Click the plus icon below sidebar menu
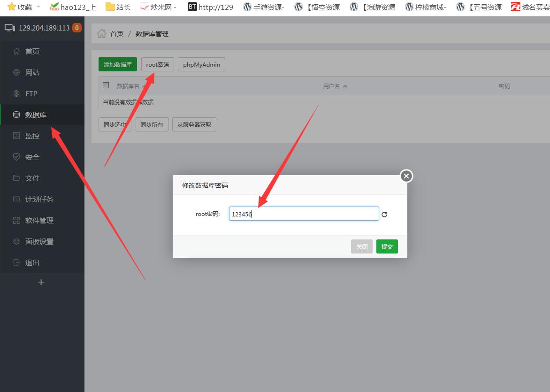 pyautogui.click(x=41, y=282)
